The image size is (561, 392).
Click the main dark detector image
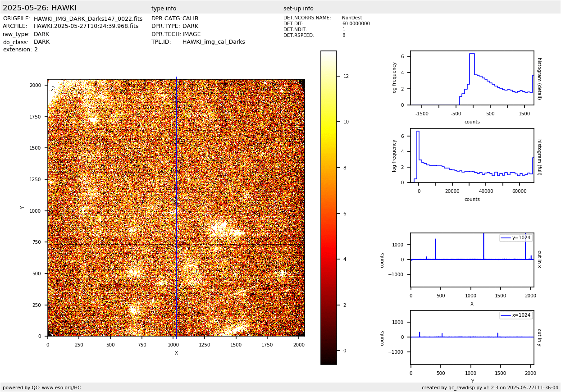coord(176,208)
